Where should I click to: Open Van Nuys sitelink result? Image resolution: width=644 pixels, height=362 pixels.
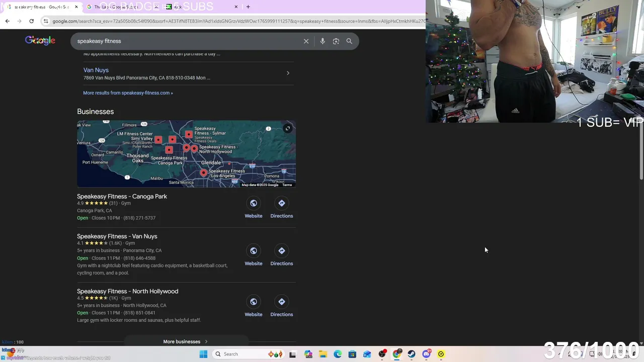point(96,70)
